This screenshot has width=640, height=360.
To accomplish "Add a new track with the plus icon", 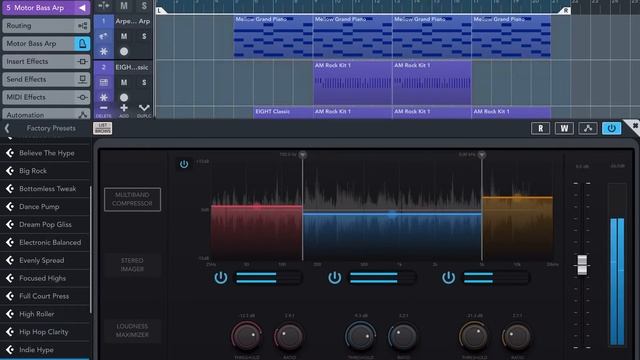I will coord(124,110).
